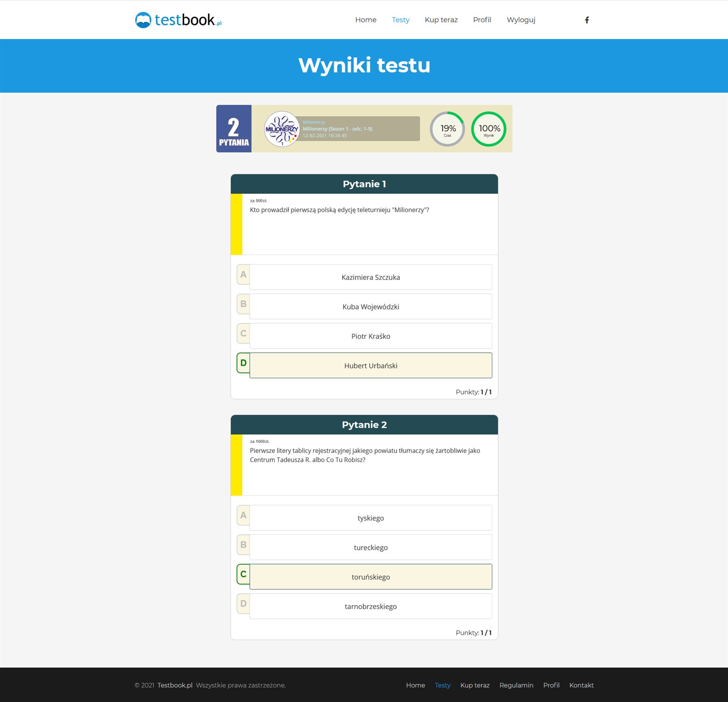728x702 pixels.
Task: Go to Testy in the top navigation
Action: pos(400,20)
